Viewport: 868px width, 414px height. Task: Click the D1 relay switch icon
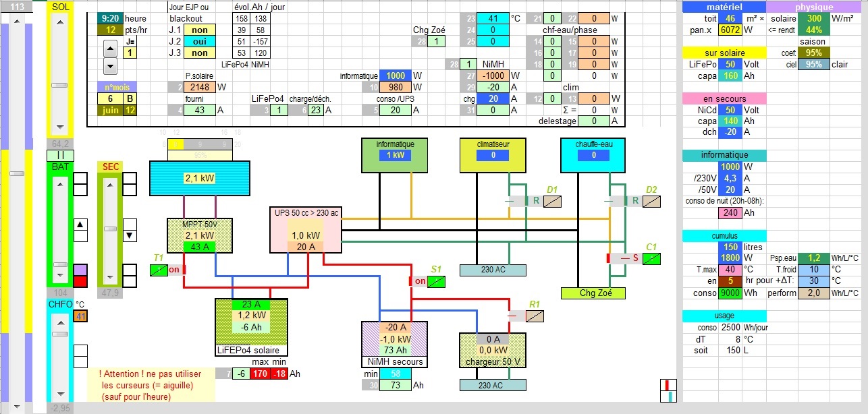[553, 201]
